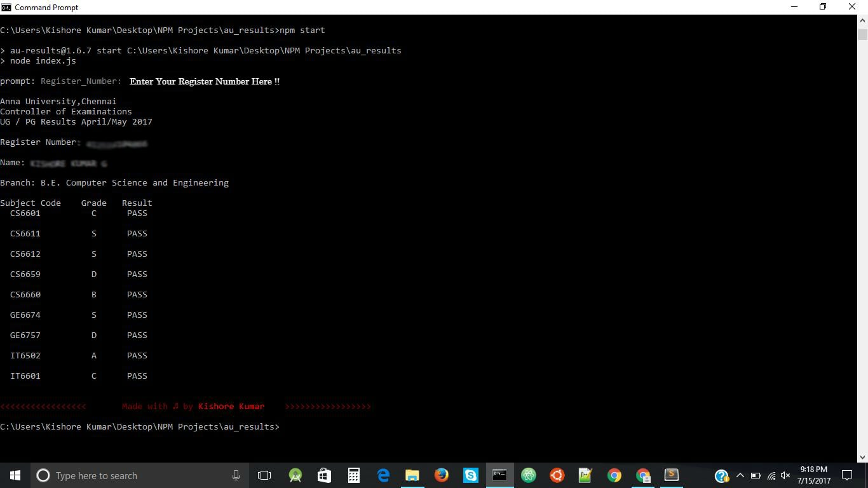Click the 'Anna University,Chennai' line
The height and width of the screenshot is (488, 868).
(58, 101)
